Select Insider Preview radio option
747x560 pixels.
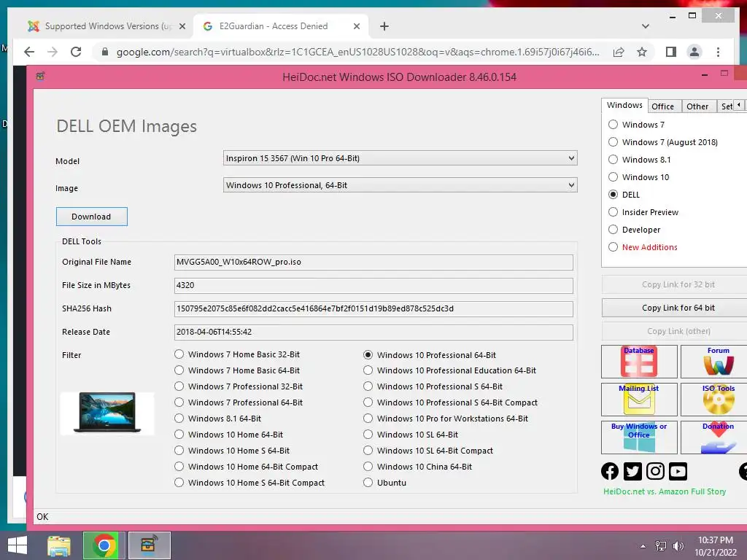[x=643, y=212]
